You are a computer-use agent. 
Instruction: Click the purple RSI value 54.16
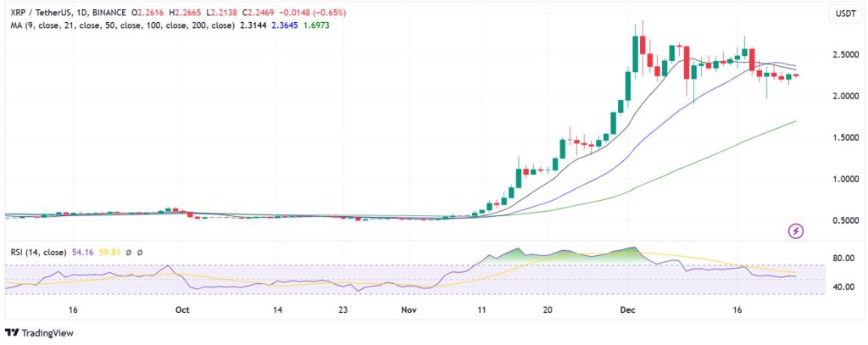tap(81, 252)
